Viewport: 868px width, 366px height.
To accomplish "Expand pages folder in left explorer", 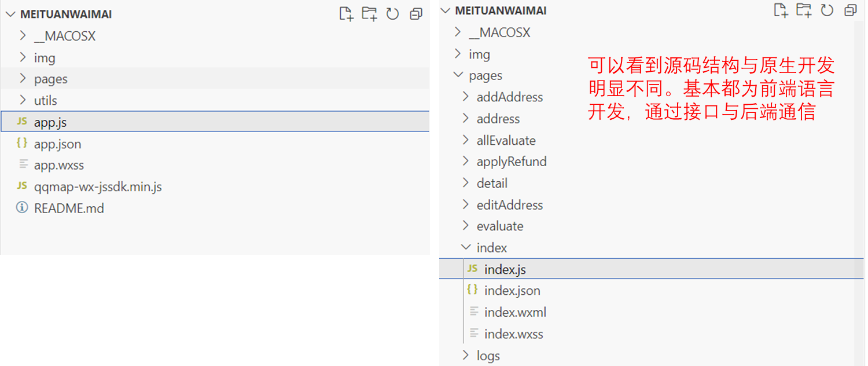I will click(x=23, y=79).
